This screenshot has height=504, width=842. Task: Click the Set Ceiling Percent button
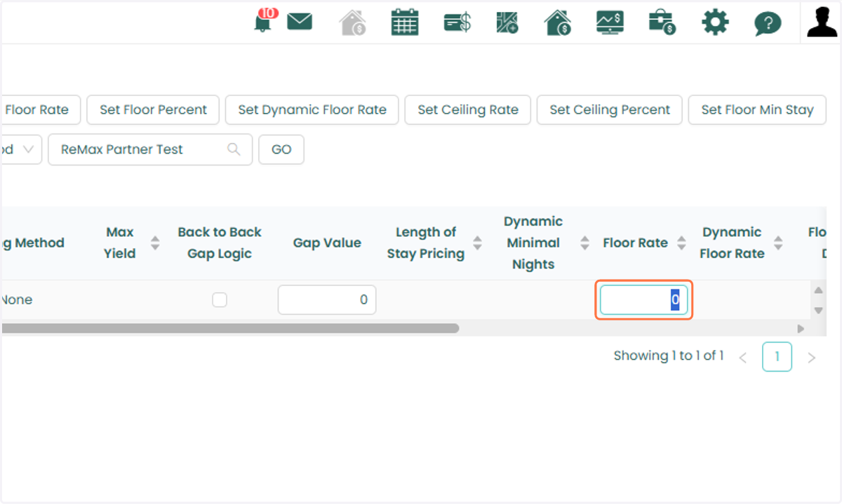tap(610, 110)
